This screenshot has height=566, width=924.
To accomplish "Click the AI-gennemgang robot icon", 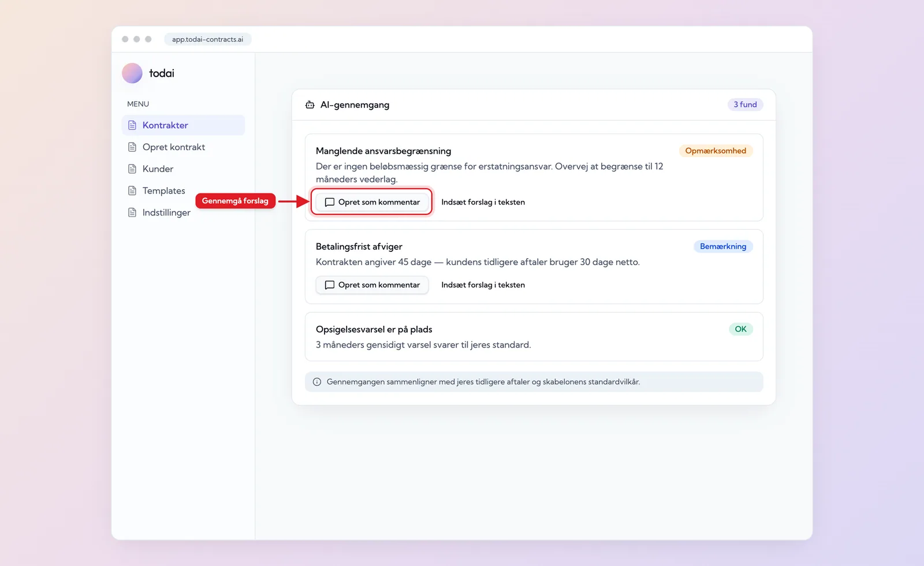I will pyautogui.click(x=310, y=105).
